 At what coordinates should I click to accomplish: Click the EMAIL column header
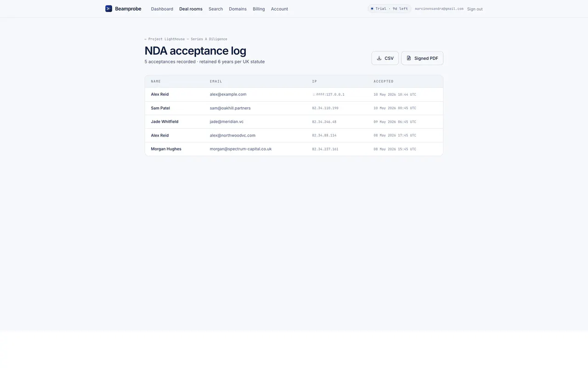[216, 81]
